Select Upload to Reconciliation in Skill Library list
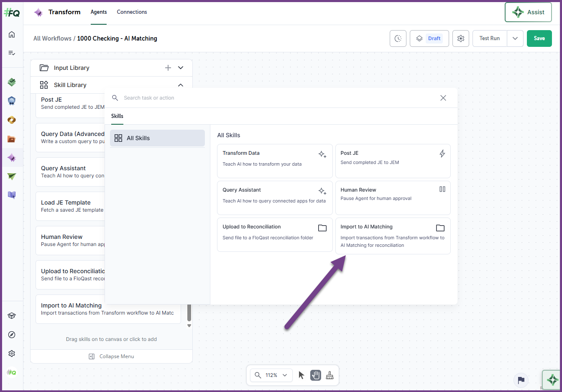Viewport: 562px width, 392px height. [x=70, y=275]
